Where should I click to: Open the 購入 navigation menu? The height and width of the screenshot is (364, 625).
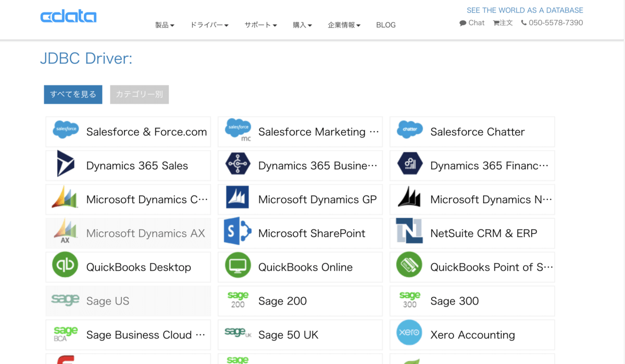pos(302,25)
